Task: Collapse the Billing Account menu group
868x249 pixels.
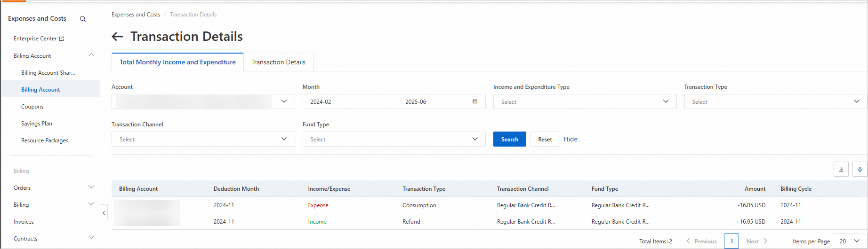Action: tap(91, 55)
